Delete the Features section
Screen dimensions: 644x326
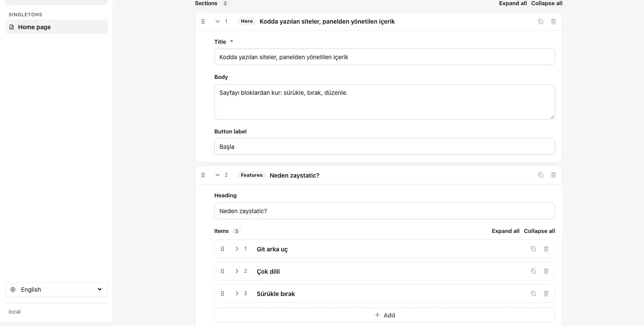[x=553, y=175]
